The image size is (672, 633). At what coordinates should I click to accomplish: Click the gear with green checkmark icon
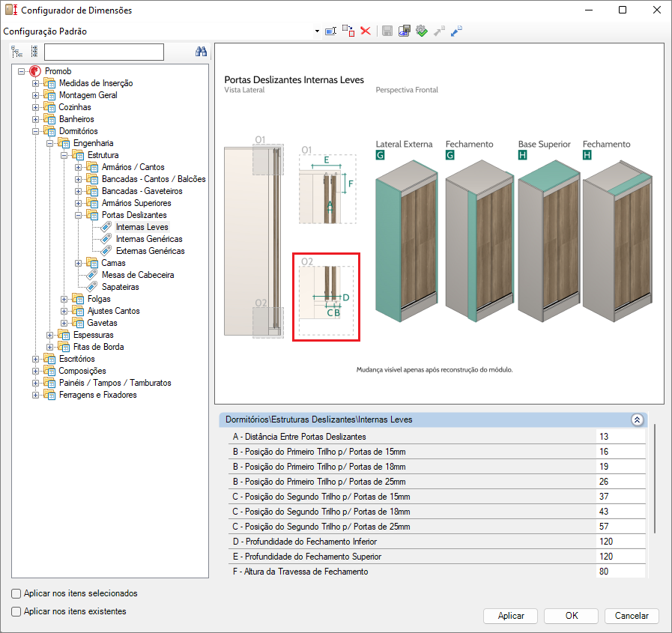[x=422, y=31]
